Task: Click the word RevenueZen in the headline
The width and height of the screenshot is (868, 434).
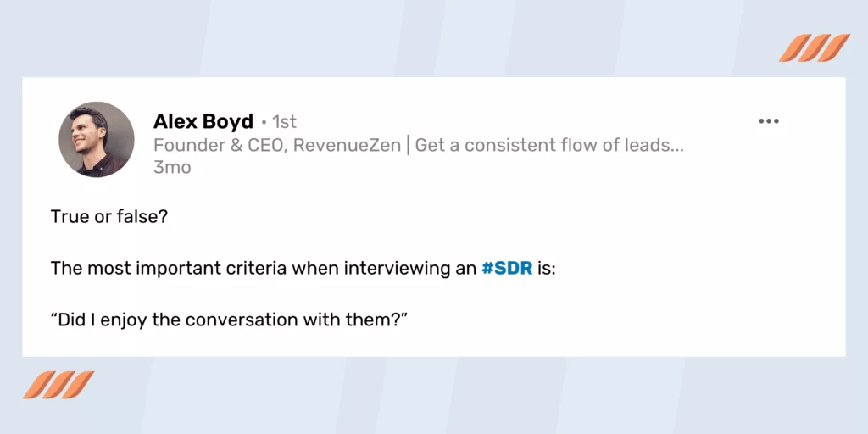Action: [347, 146]
